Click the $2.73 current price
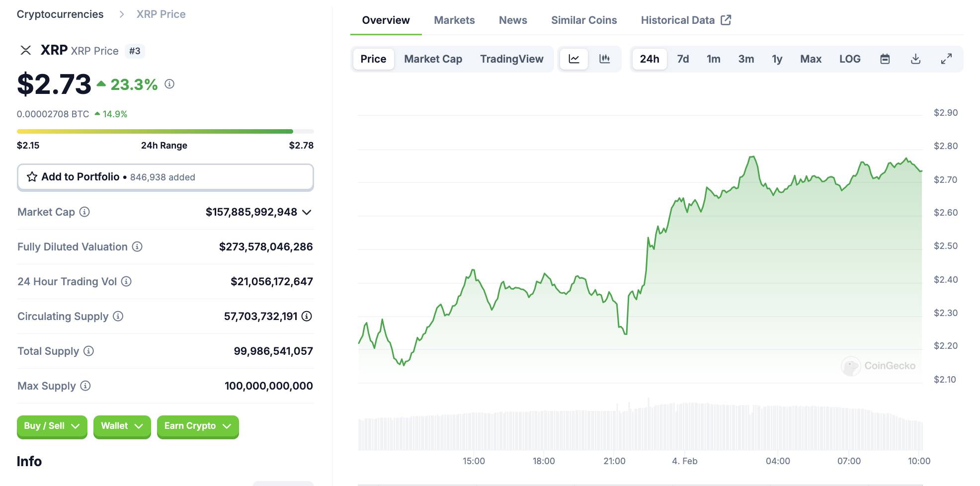The image size is (980, 486). coord(54,84)
